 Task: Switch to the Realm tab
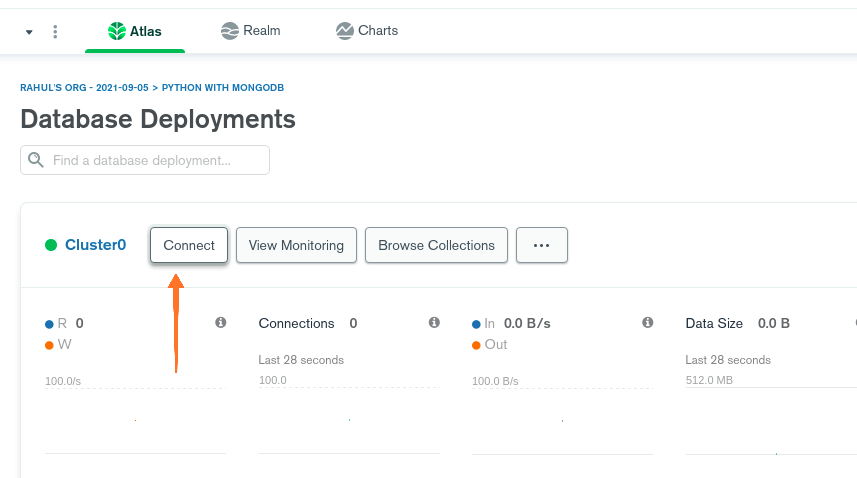250,31
